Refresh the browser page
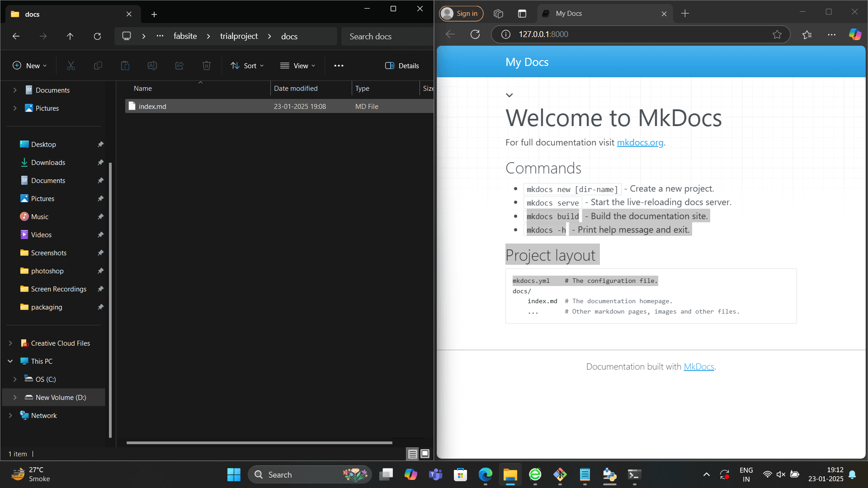Viewport: 868px width, 488px height. tap(475, 34)
